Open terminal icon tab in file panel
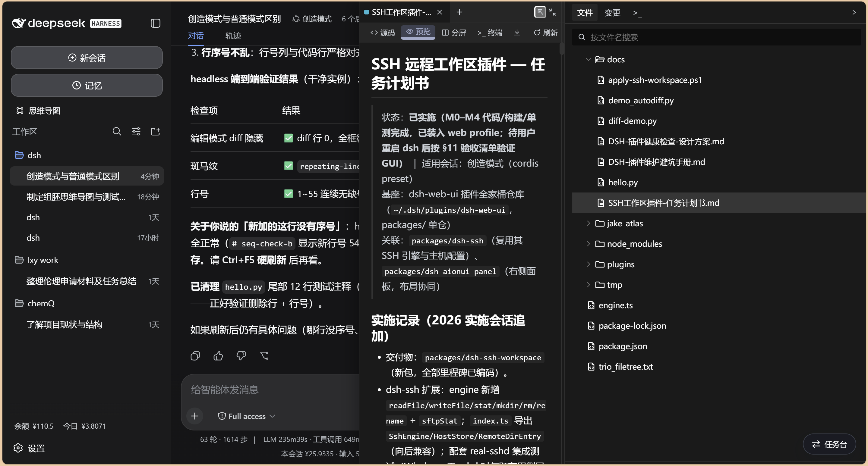The image size is (868, 466). [x=637, y=13]
